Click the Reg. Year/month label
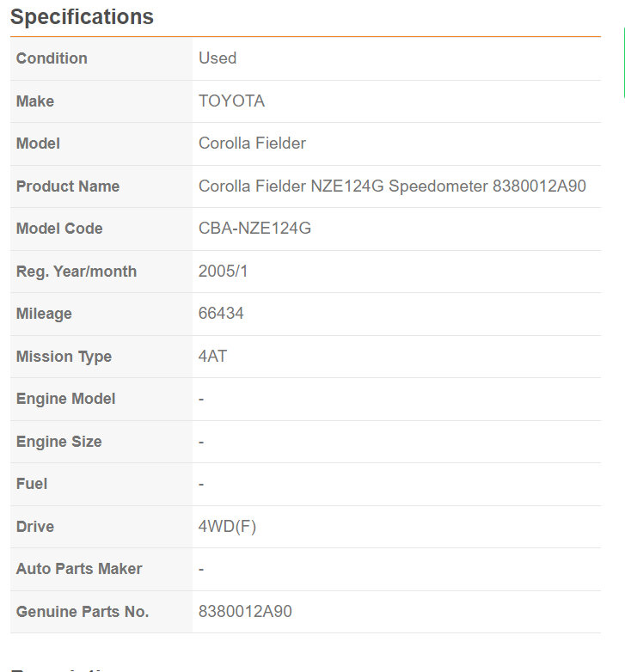The height and width of the screenshot is (672, 625). pyautogui.click(x=77, y=272)
